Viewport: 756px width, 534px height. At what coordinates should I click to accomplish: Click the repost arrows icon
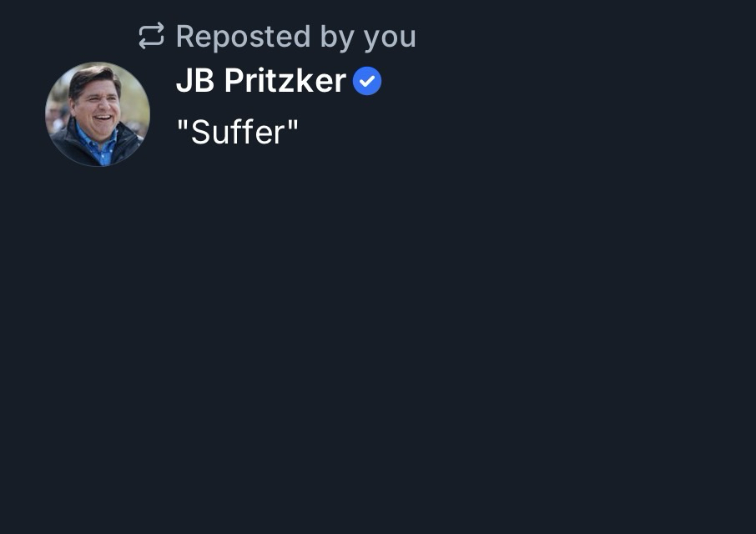[151, 36]
